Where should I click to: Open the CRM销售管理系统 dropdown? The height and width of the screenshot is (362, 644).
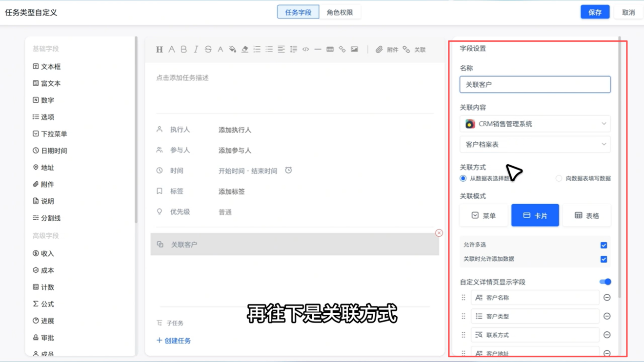tap(535, 124)
